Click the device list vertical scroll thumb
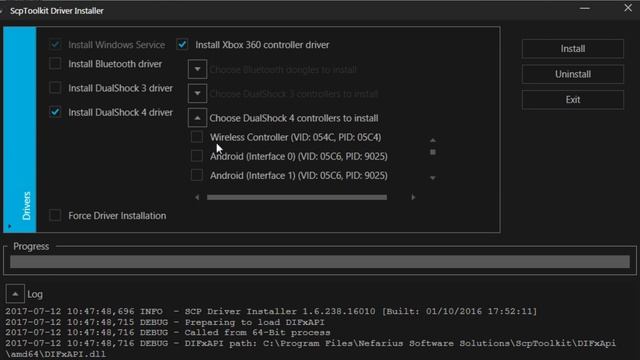 coord(433,152)
